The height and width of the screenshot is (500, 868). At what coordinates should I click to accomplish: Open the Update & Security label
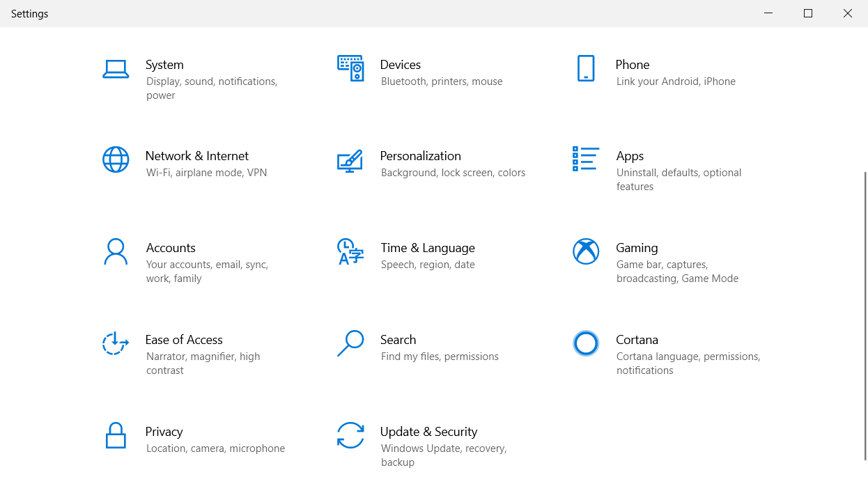pos(428,432)
